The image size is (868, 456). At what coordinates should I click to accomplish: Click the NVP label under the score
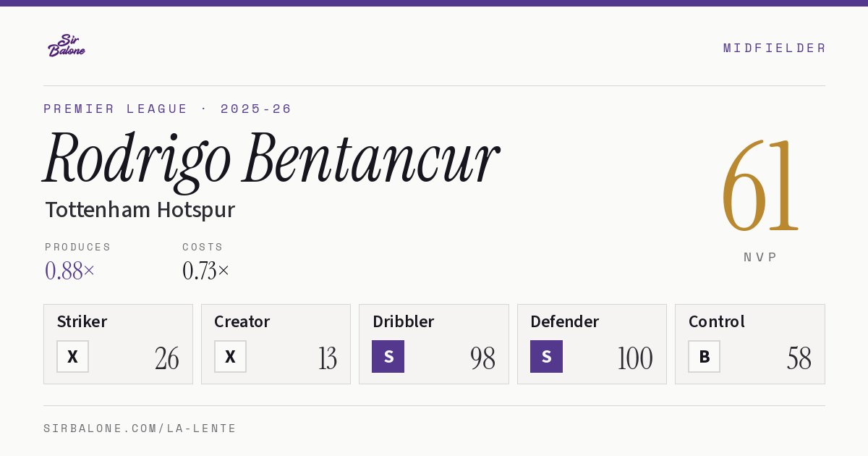[x=760, y=257]
